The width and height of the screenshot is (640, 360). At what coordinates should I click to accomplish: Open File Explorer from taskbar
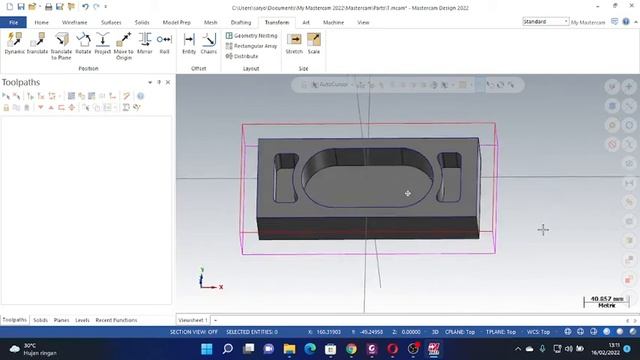289,349
